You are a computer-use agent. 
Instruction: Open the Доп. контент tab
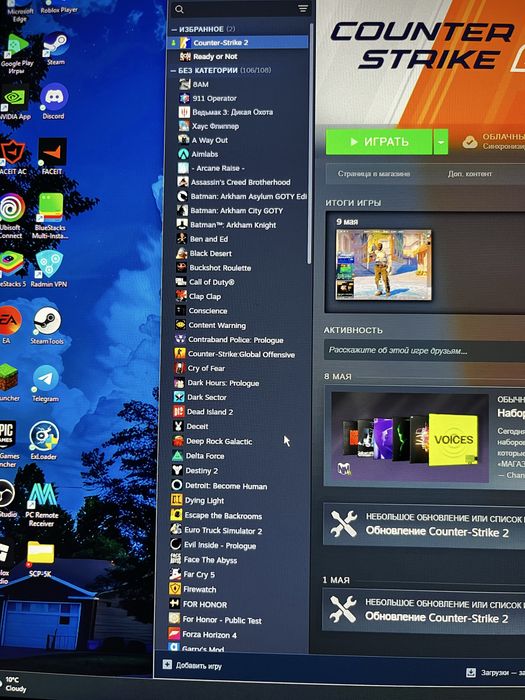pyautogui.click(x=470, y=174)
